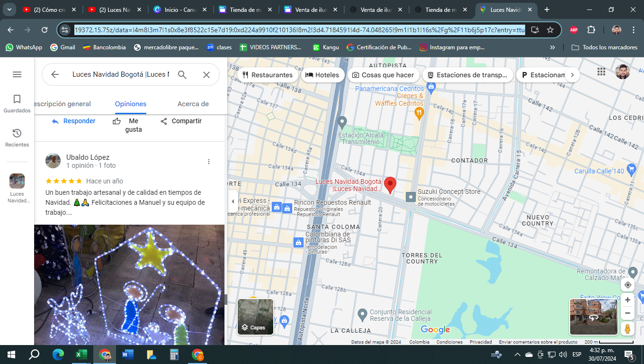
Task: Show more category chips with right chevron
Action: pyautogui.click(x=572, y=75)
